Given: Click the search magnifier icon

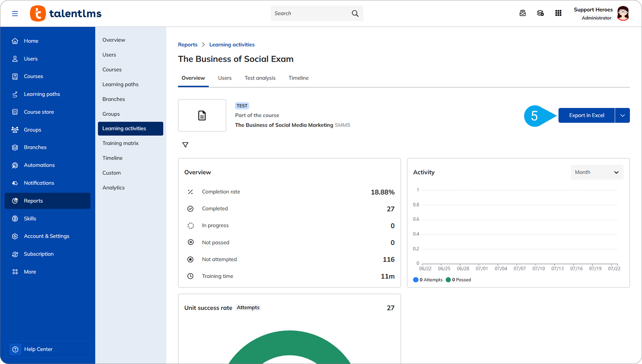Looking at the screenshot, I should pos(355,13).
